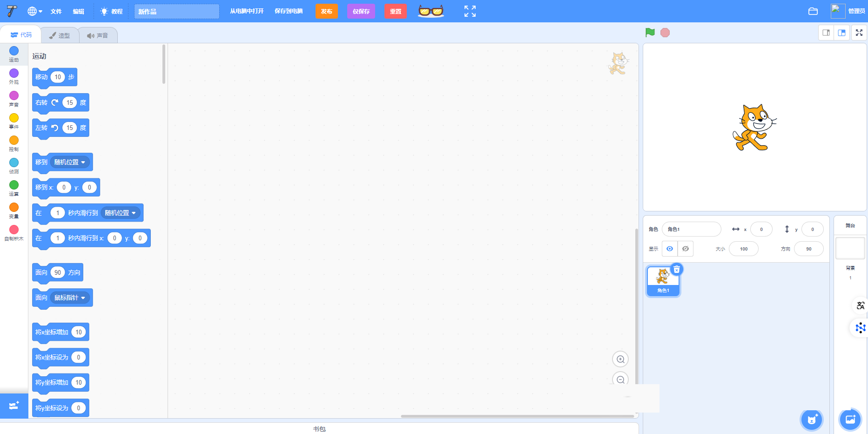The image size is (868, 434).
Task: Enter full screen stage mode
Action: 859,33
